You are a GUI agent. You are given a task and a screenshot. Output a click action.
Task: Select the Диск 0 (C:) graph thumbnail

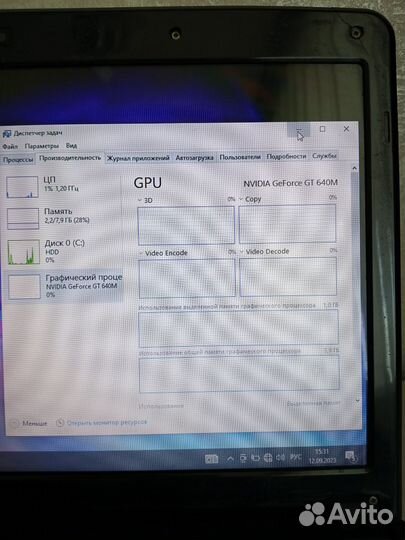tap(24, 252)
